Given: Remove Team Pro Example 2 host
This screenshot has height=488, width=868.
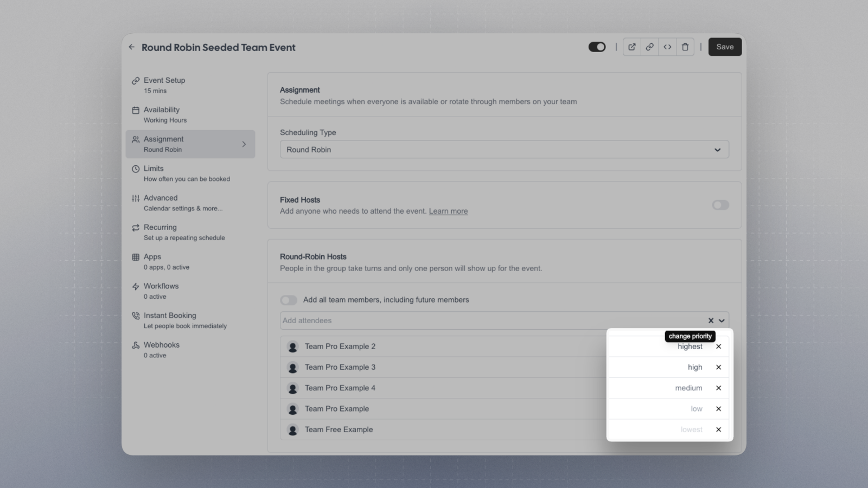Looking at the screenshot, I should click(718, 346).
